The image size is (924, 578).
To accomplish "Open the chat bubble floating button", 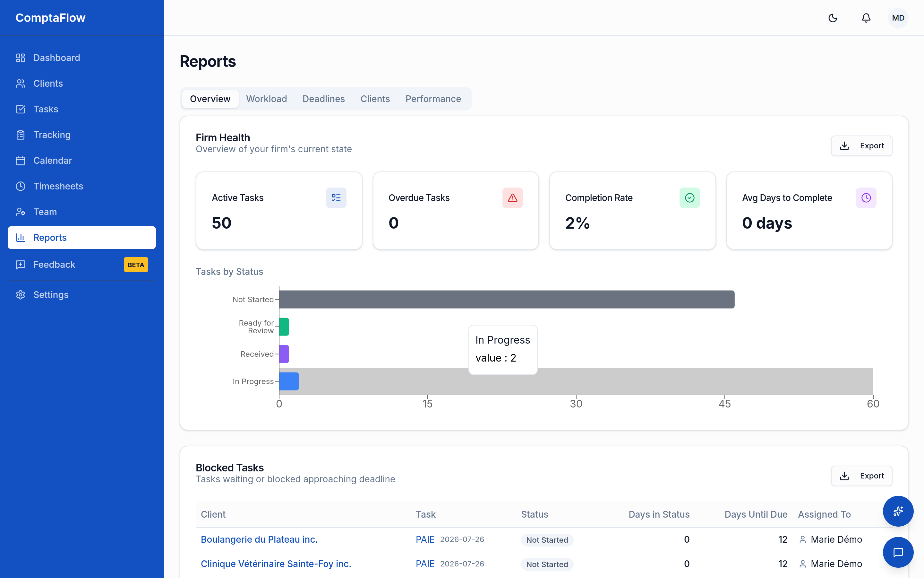I will coord(898,552).
